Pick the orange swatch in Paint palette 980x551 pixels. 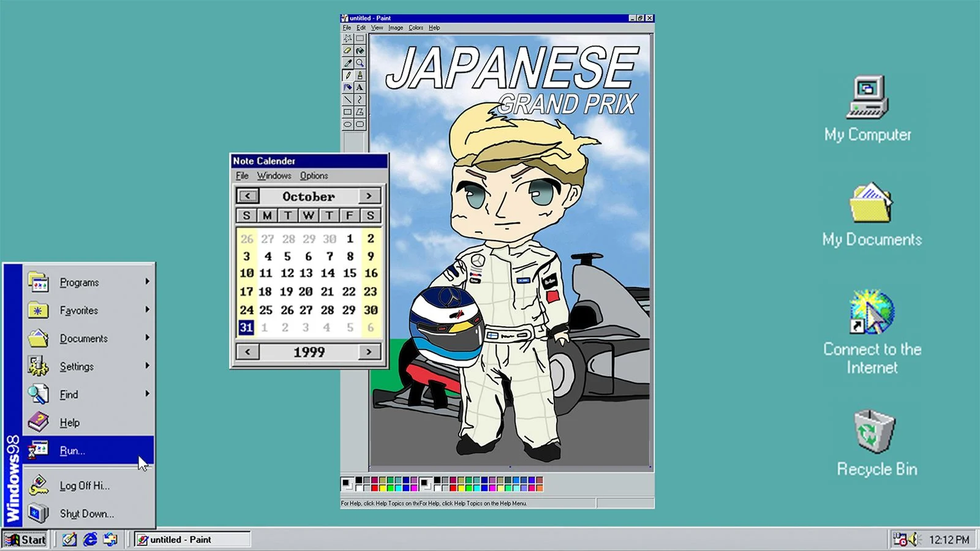coord(540,488)
